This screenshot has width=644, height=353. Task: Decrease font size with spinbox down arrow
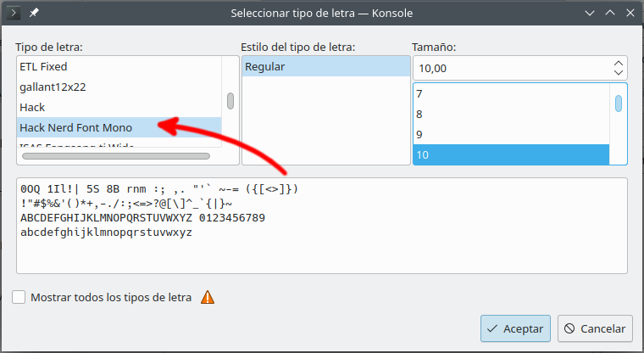click(618, 73)
